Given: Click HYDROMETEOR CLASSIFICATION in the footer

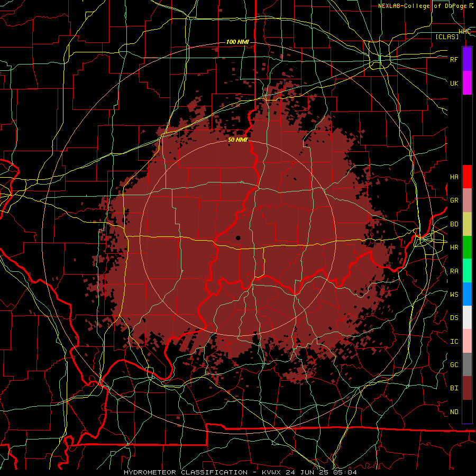Looking at the screenshot, I should (186, 472).
